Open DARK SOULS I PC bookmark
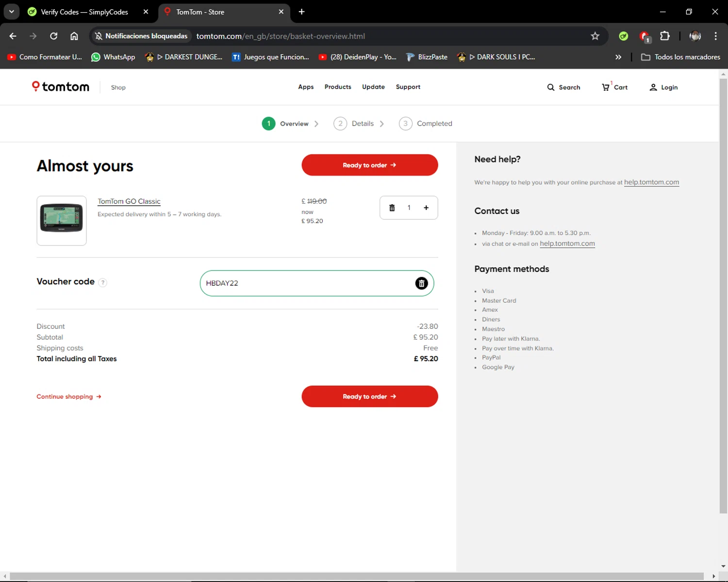Image resolution: width=728 pixels, height=582 pixels. pos(496,57)
